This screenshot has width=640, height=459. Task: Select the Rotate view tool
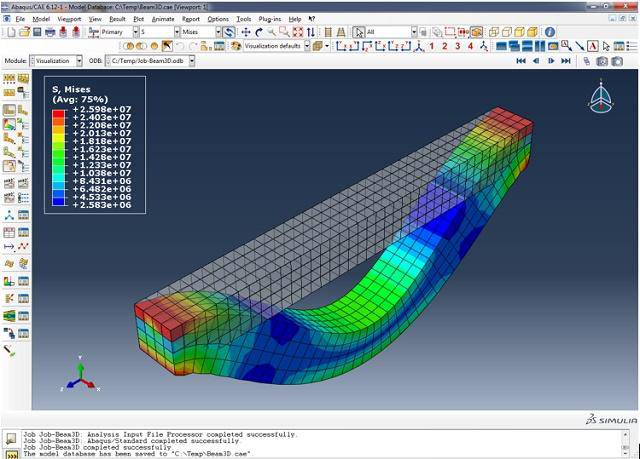[259, 32]
